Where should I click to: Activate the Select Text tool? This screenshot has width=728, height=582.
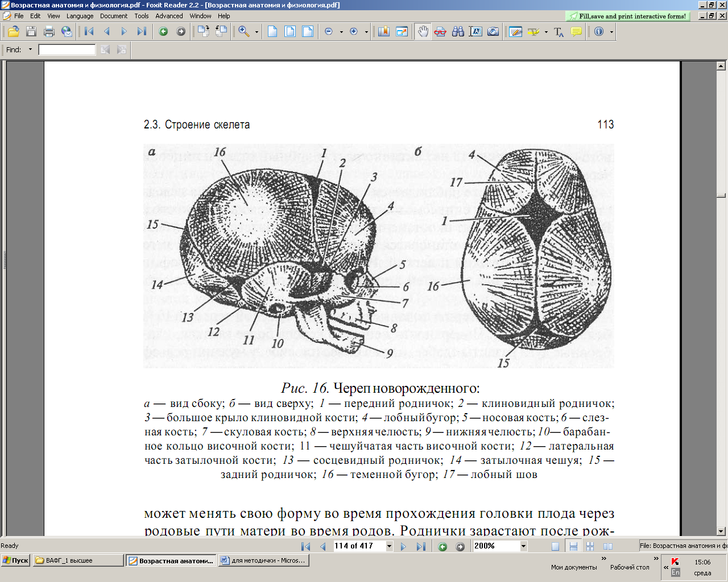[475, 32]
